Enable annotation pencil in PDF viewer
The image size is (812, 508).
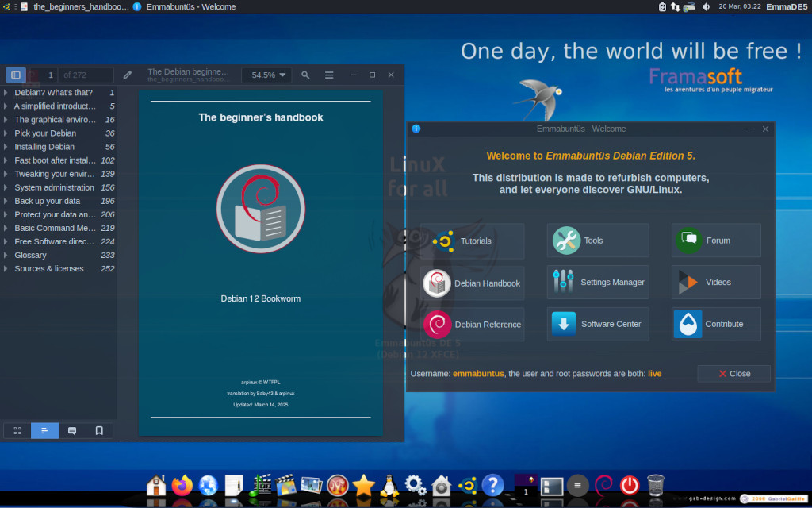click(x=128, y=75)
